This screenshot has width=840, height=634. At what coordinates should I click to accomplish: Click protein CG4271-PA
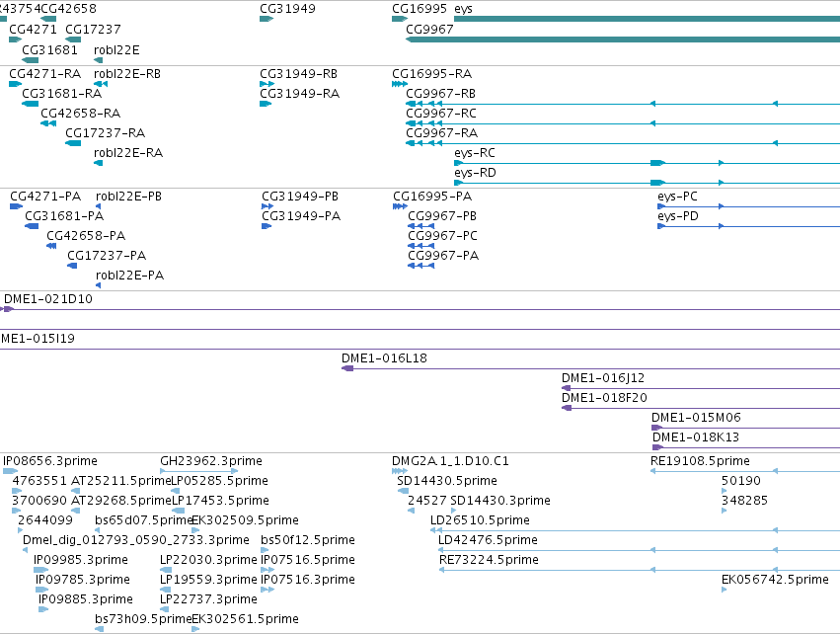click(x=45, y=197)
